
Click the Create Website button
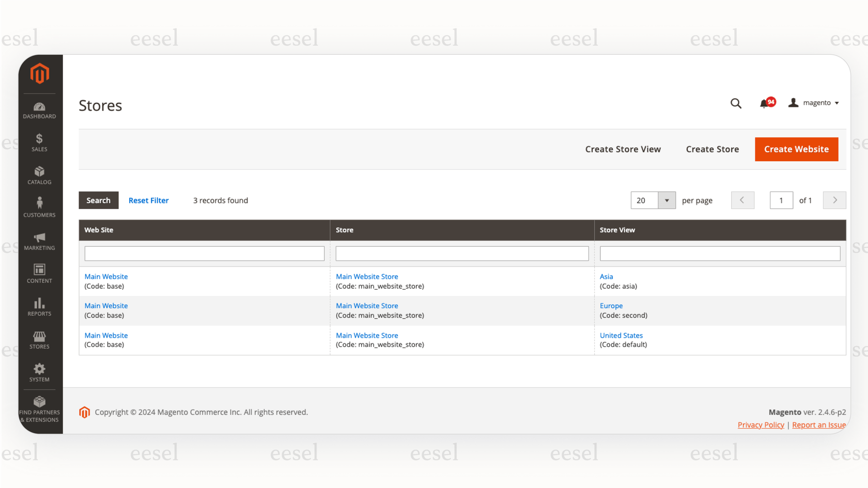(796, 149)
